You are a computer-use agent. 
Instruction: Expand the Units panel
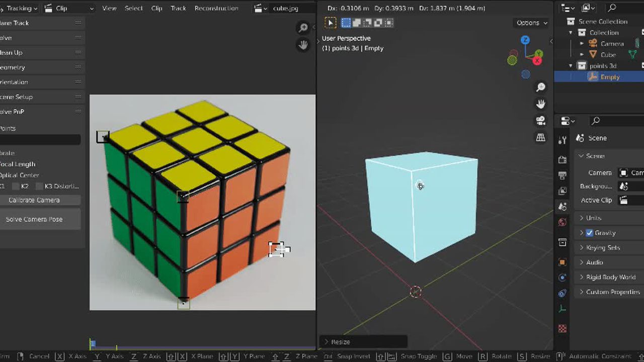[593, 218]
